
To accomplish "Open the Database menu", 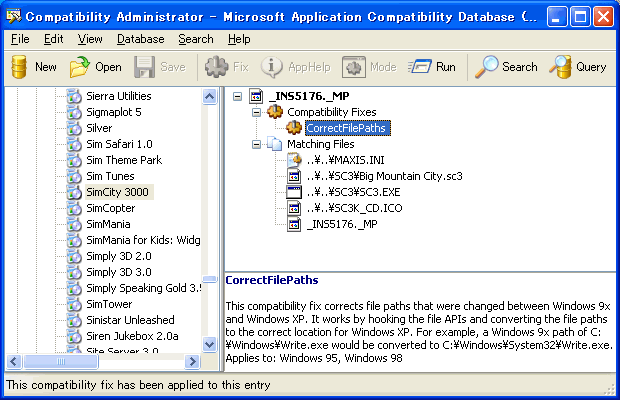I will click(x=141, y=39).
